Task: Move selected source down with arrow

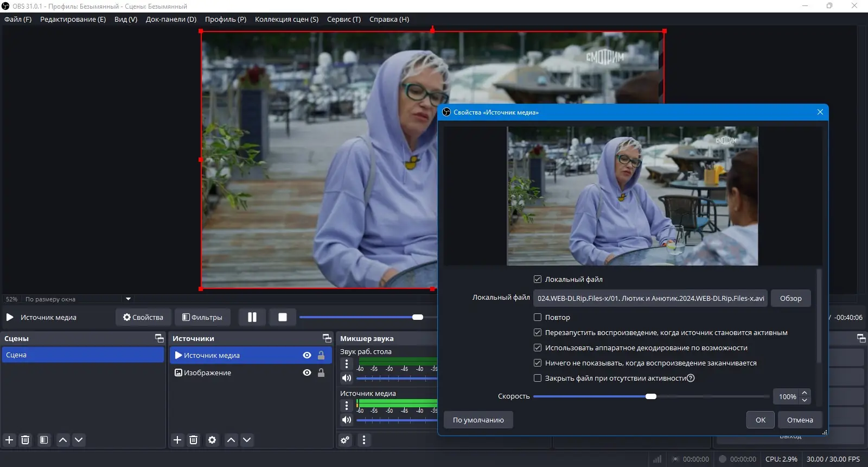Action: tap(247, 440)
